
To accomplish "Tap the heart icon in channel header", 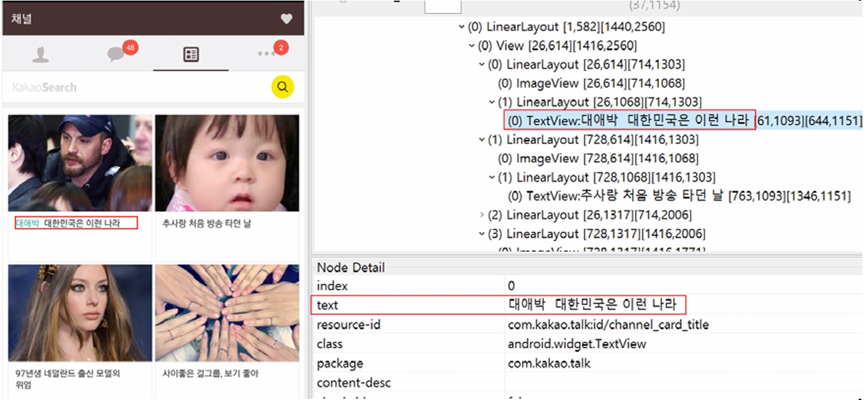I will [x=286, y=19].
